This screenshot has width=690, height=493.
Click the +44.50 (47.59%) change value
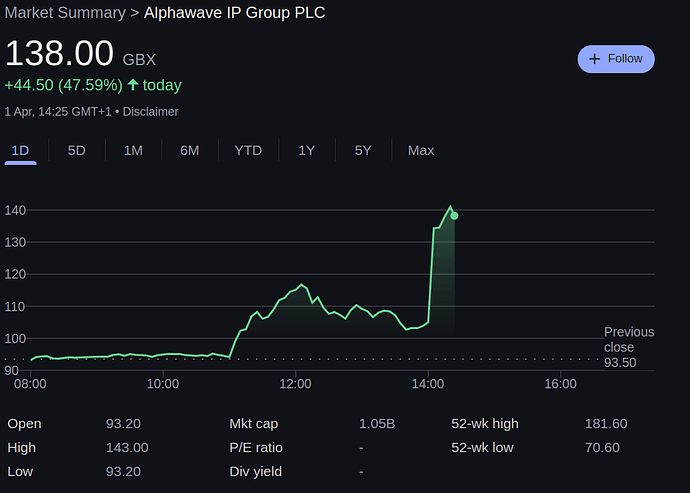click(x=63, y=85)
